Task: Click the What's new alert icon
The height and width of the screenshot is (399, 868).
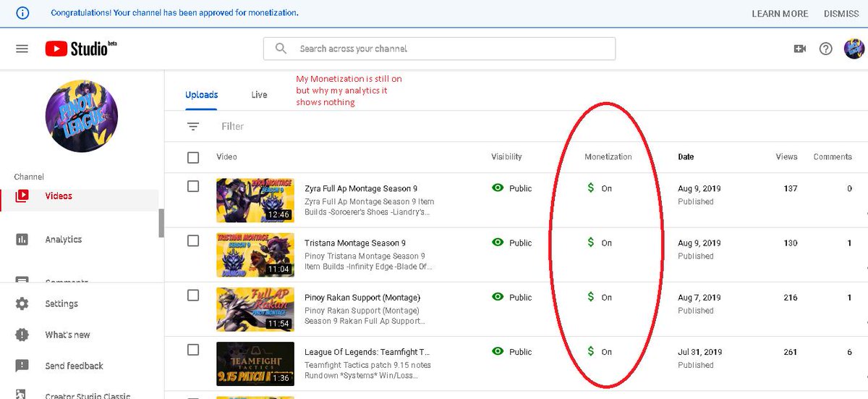Action: click(x=22, y=335)
